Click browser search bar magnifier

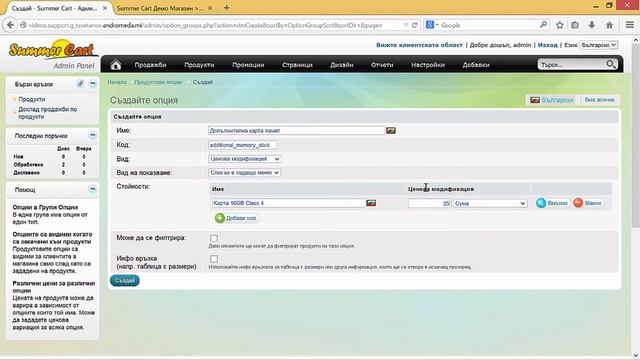point(543,25)
